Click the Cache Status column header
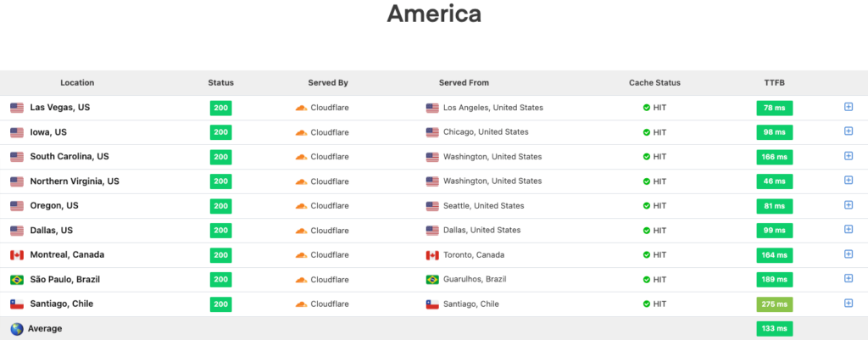 654,83
